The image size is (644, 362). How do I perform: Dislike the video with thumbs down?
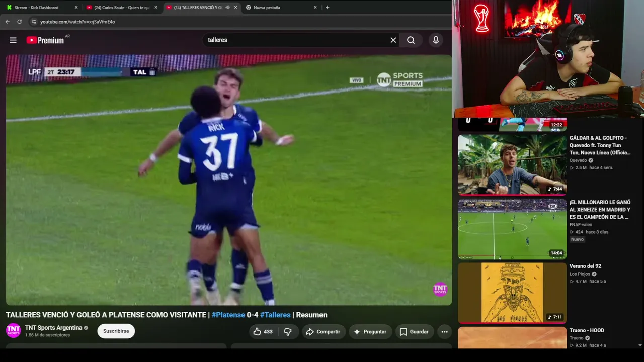tap(288, 332)
